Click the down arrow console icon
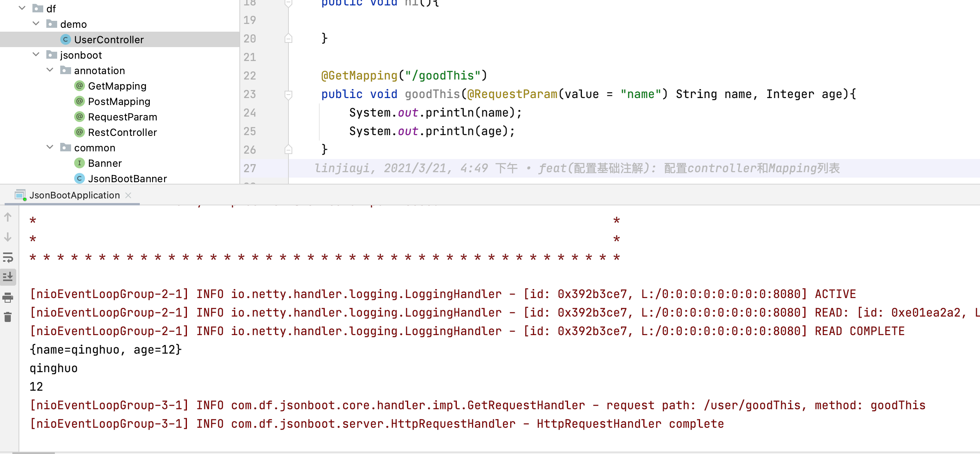The height and width of the screenshot is (454, 980). (8, 237)
